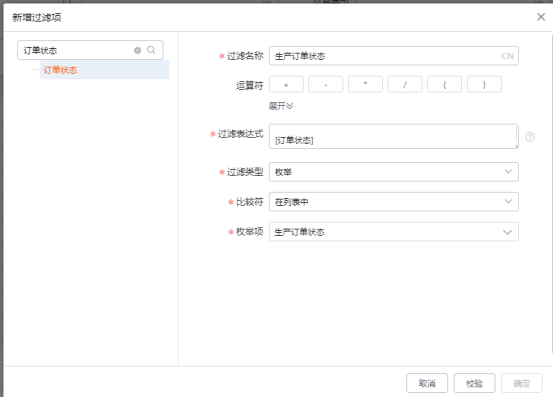The height and width of the screenshot is (397, 554).
Task: Click inside the 过滤表达式 text area
Action: (x=394, y=136)
